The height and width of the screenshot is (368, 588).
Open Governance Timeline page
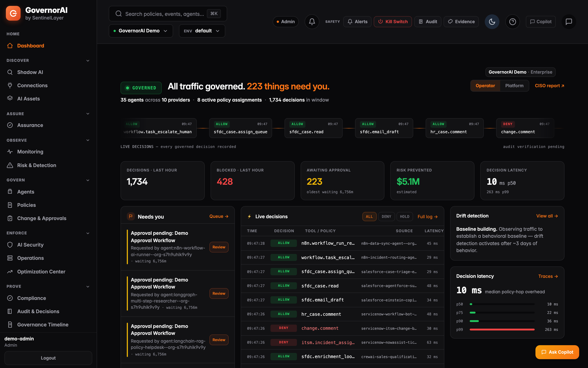[48, 325]
